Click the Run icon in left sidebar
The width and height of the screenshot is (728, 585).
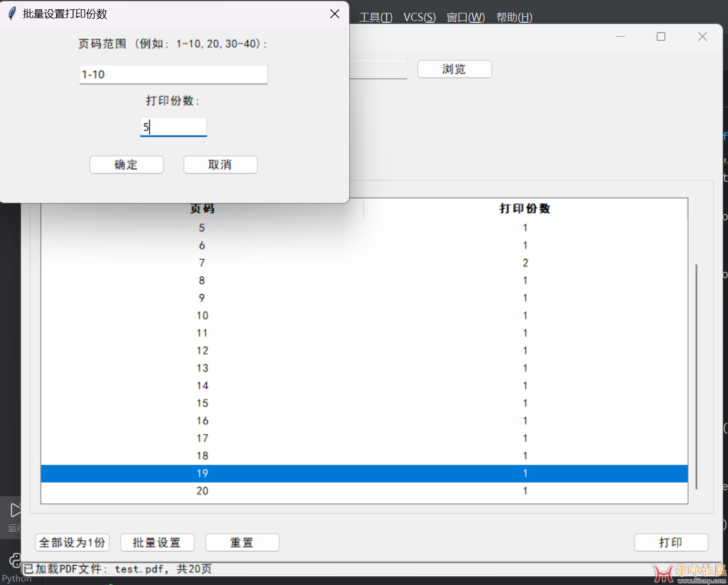[x=15, y=510]
